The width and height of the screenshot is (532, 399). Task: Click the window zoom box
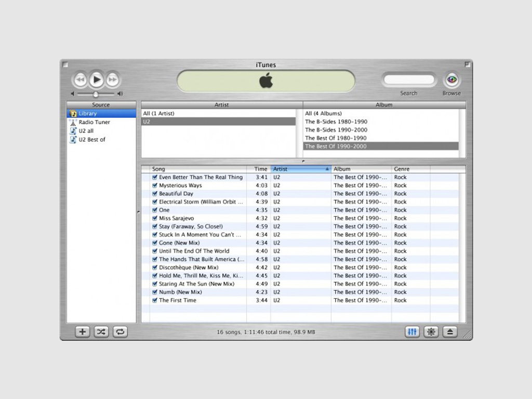pyautogui.click(x=467, y=64)
